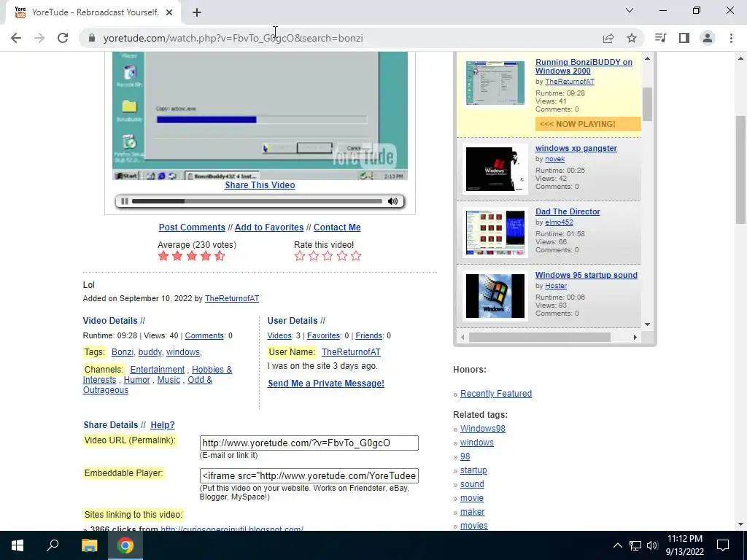Bookmark this page with the star icon

[x=632, y=38]
